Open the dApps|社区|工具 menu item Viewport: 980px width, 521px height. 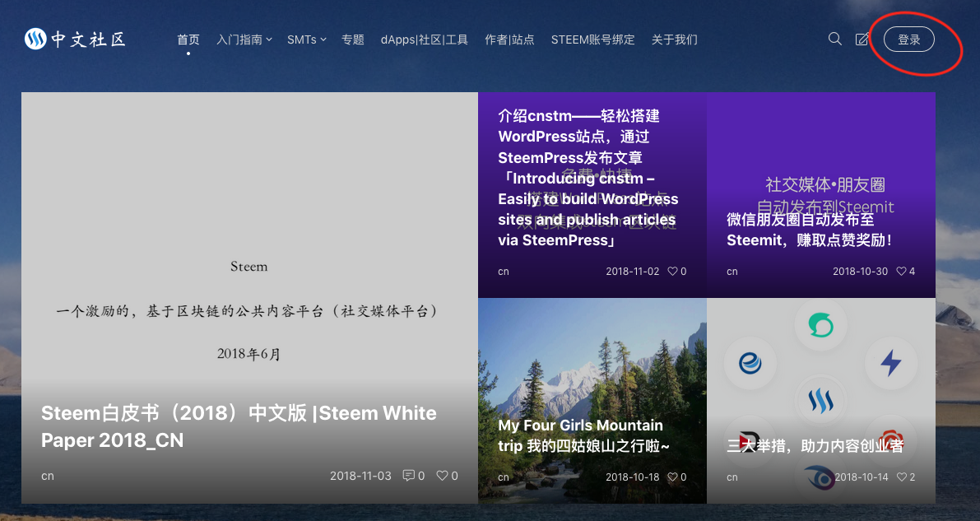(x=425, y=40)
